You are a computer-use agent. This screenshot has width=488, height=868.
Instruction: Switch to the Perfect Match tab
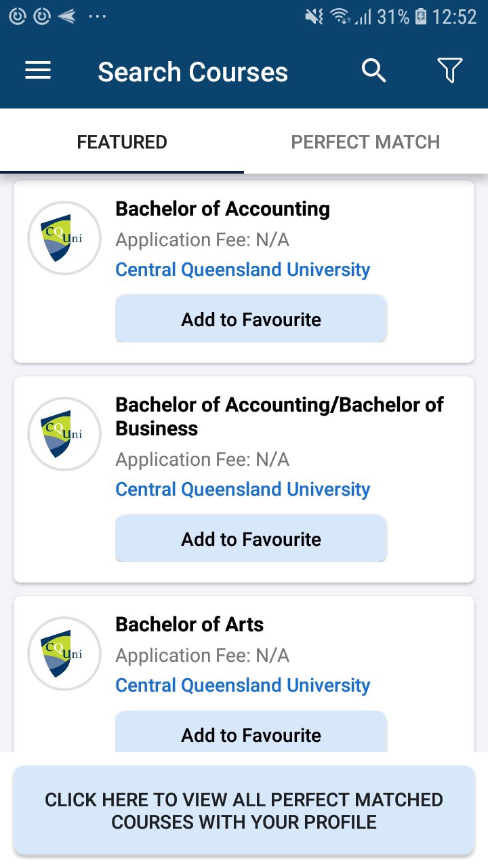click(x=365, y=142)
